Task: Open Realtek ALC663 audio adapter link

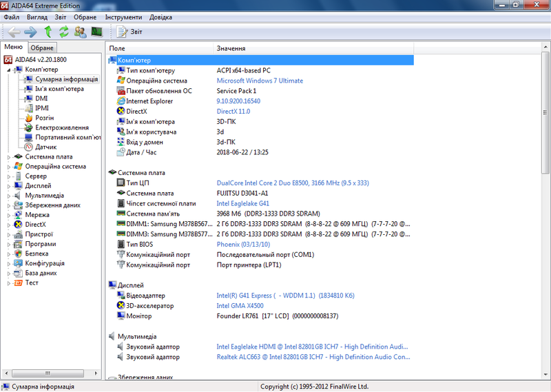Action: coord(313,357)
